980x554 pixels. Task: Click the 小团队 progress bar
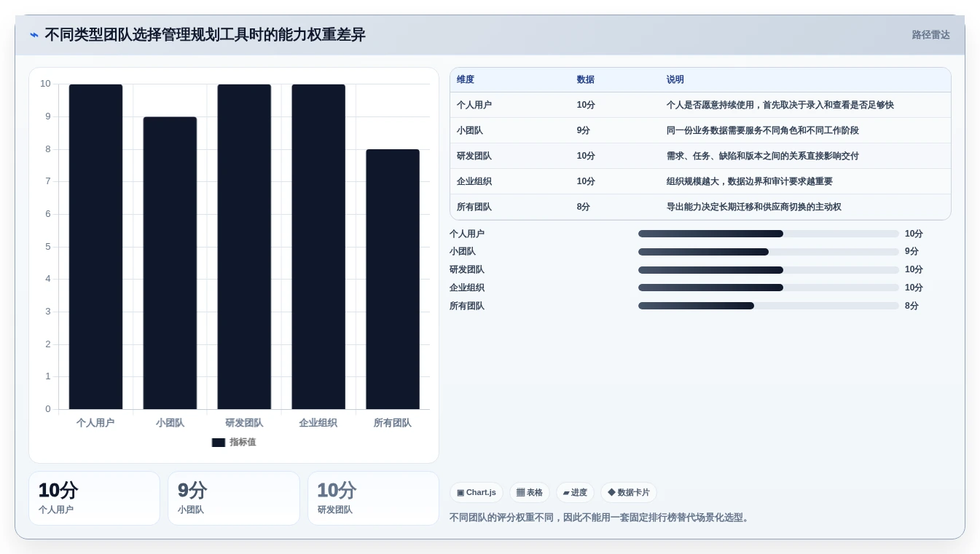pyautogui.click(x=769, y=252)
